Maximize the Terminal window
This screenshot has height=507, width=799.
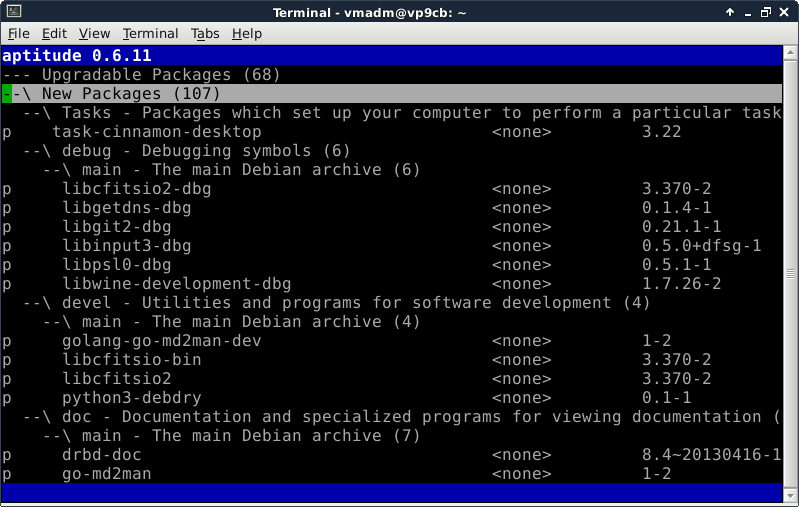point(765,11)
